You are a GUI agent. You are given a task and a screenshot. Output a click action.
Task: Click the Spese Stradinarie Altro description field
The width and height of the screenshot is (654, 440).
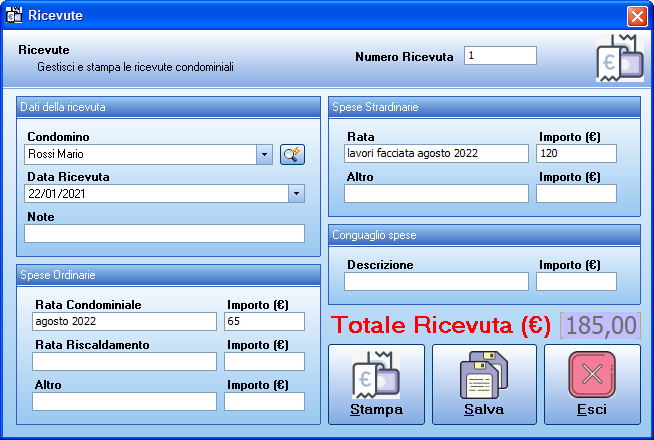pyautogui.click(x=436, y=194)
